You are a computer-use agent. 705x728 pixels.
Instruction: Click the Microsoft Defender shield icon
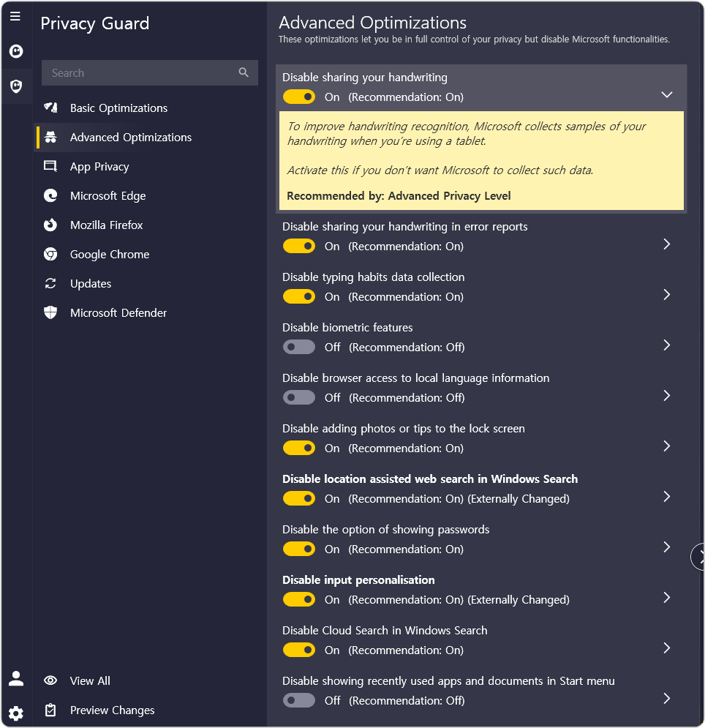(x=50, y=312)
